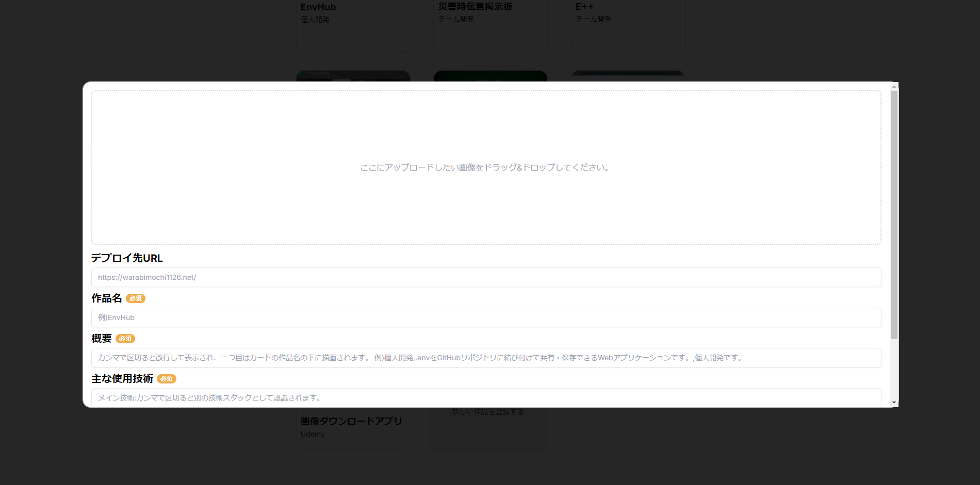Screen dimensions: 980x485
Task: Click the modal scrollbar down arrow
Action: click(x=894, y=403)
